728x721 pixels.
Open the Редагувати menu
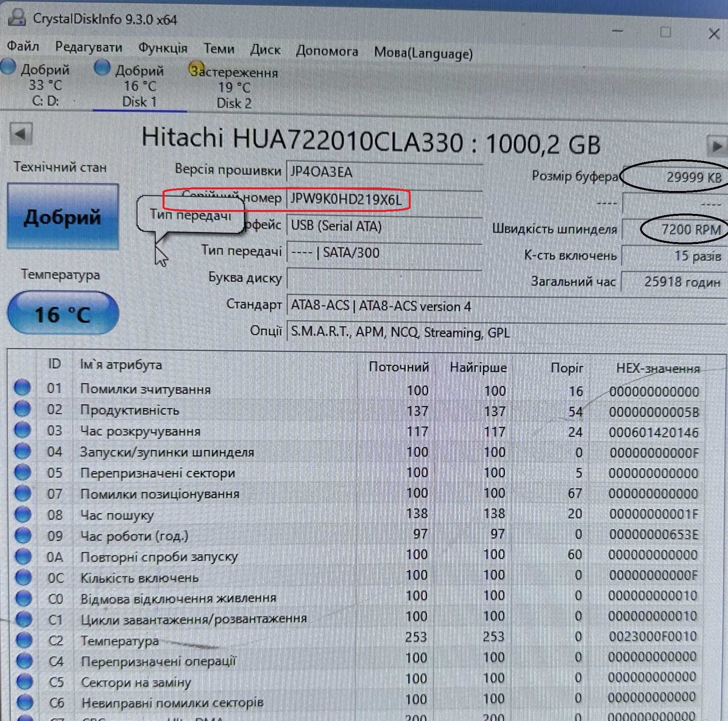pos(89,47)
